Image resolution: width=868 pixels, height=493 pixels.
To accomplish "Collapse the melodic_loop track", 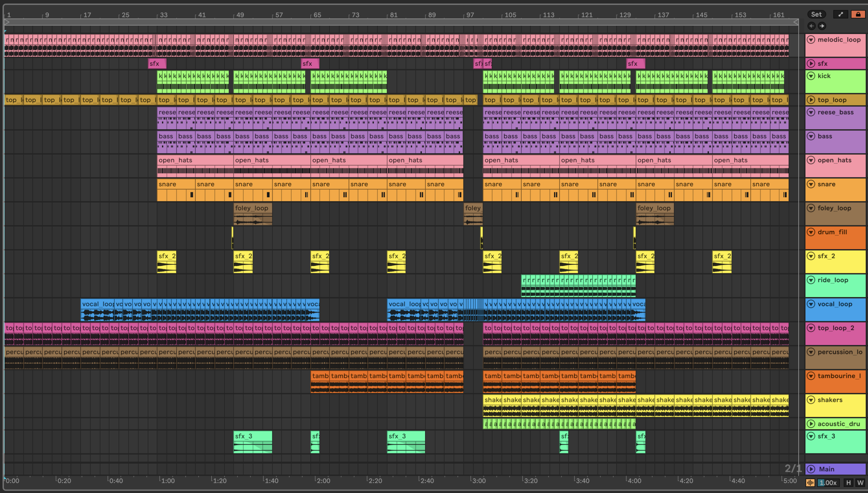I will tap(811, 40).
